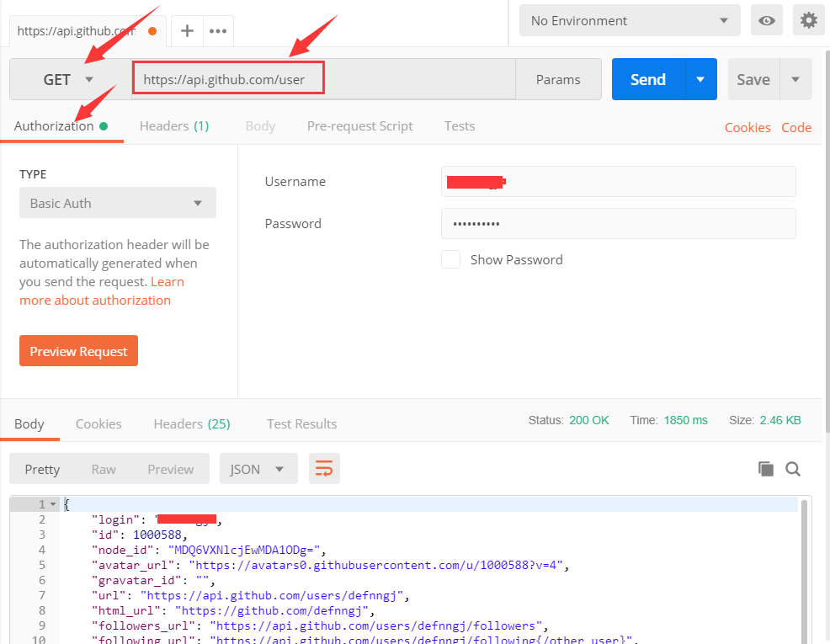The image size is (830, 644).
Task: Click the avatar_url value in response
Action: pos(375,565)
